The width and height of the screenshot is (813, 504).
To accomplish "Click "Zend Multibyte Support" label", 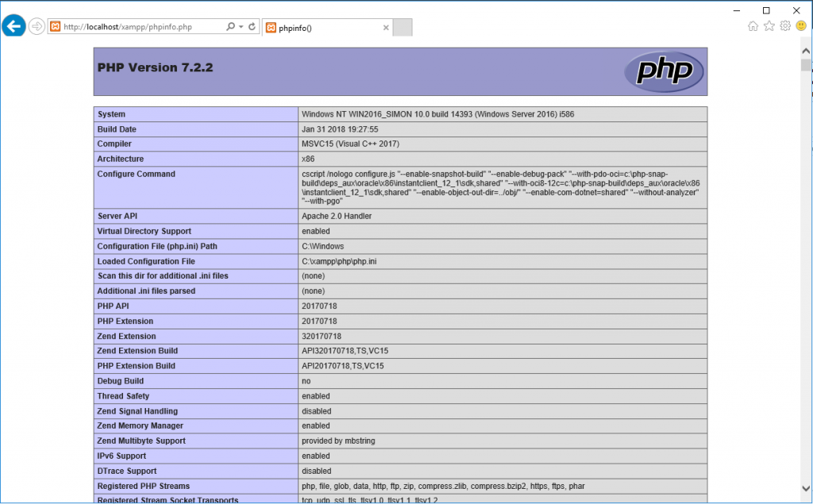I will [x=141, y=441].
